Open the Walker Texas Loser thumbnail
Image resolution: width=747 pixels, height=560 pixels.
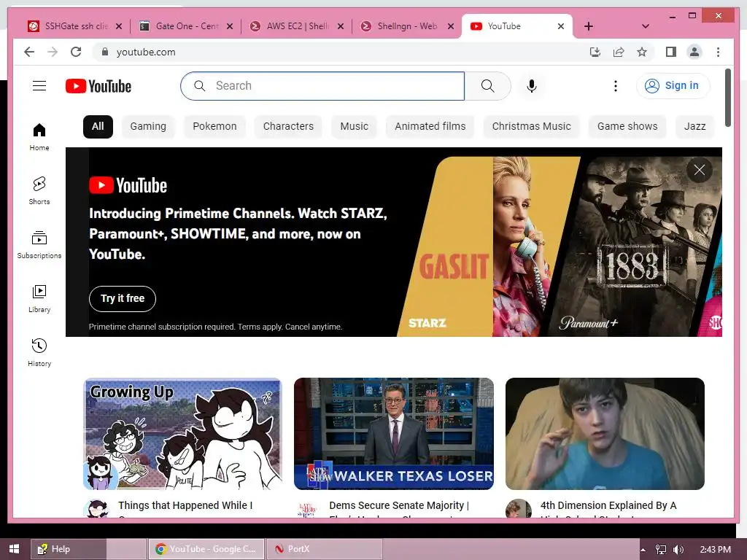(x=393, y=434)
